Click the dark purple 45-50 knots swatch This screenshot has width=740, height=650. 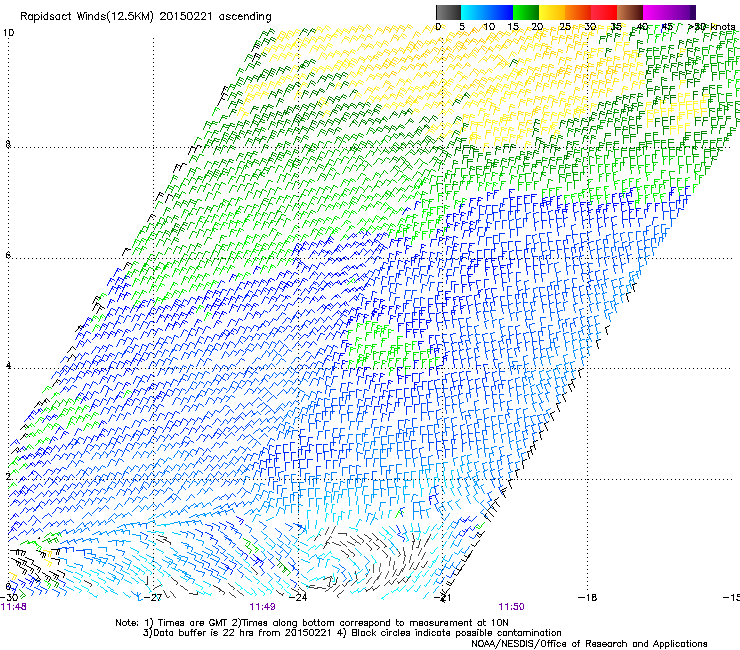click(682, 12)
